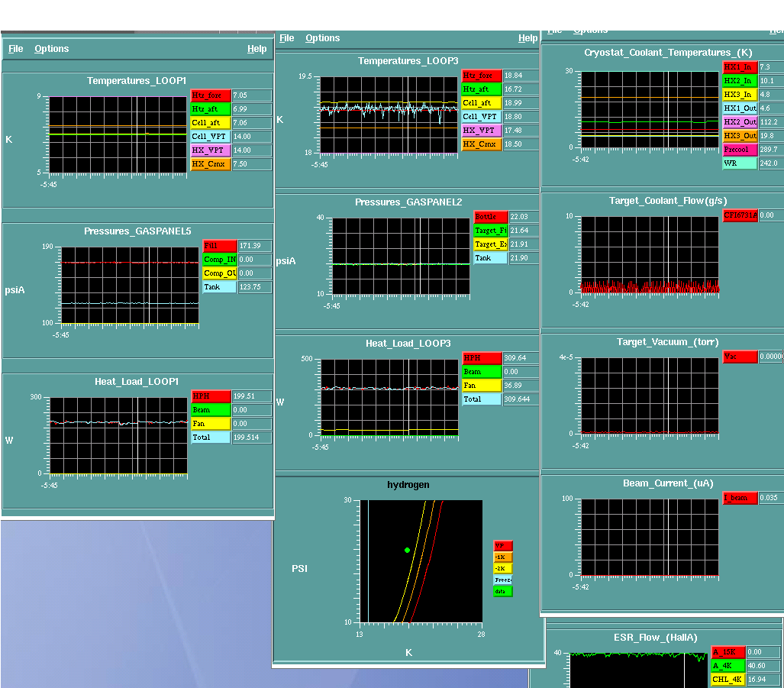The width and height of the screenshot is (784, 688).
Task: Click pink HX_VPT legend in Temperatures_LOOP3
Action: click(482, 131)
